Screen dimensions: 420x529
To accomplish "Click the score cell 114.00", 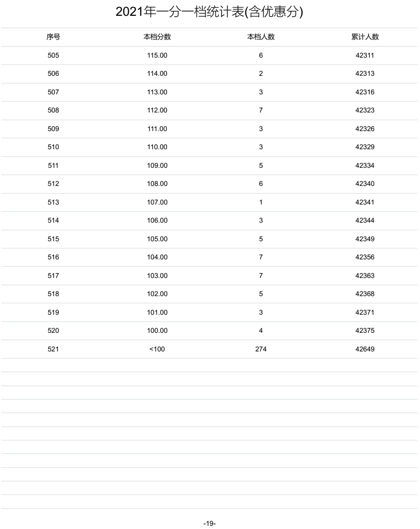I will (x=157, y=74).
